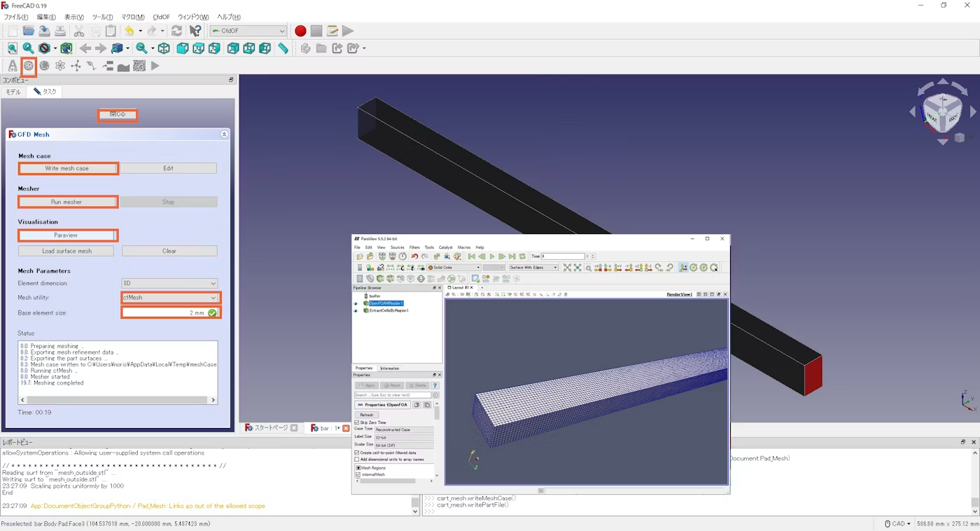The width and height of the screenshot is (980, 531).
Task: Open the CfdOF workbench selector dropdown
Action: coord(248,31)
